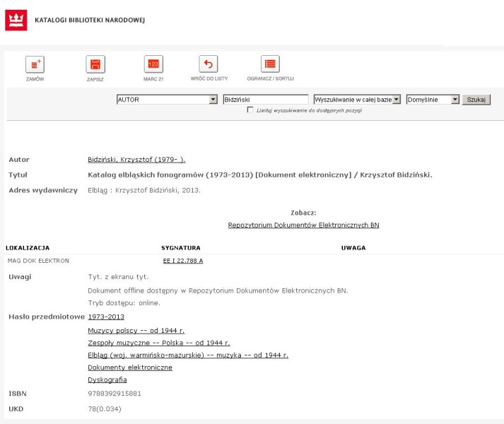Click location text MAG DOK ELEKTRON
This screenshot has height=424, width=504.
[x=38, y=261]
